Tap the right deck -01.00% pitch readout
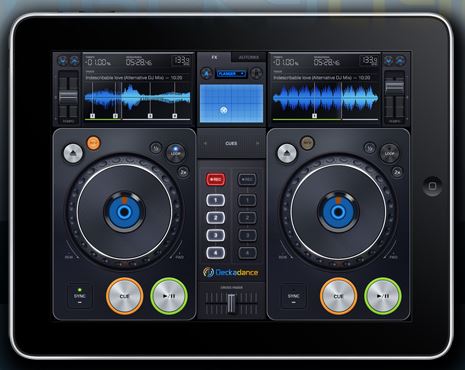This screenshot has height=370, width=465. tap(286, 62)
